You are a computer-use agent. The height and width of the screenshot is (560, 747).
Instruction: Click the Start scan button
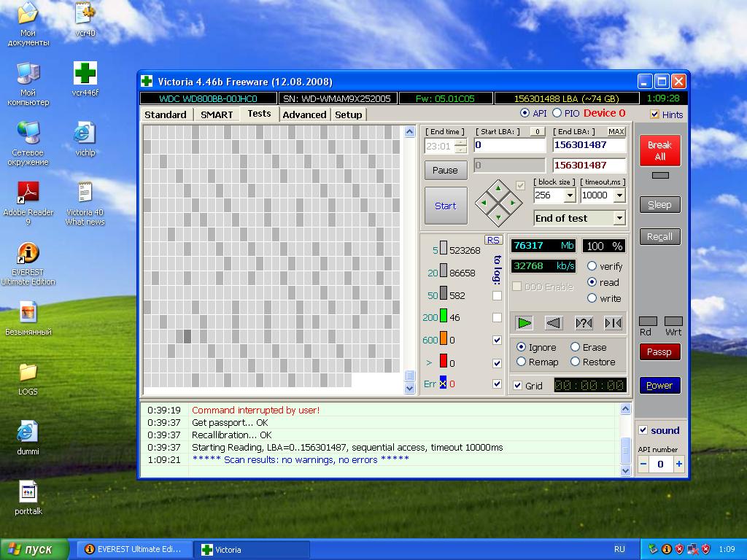(x=446, y=206)
